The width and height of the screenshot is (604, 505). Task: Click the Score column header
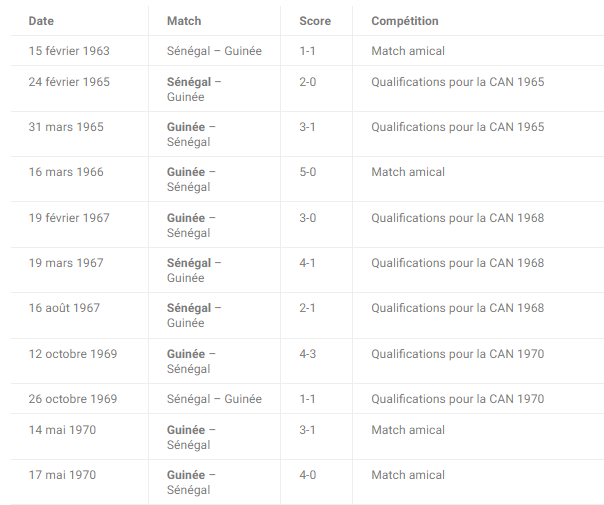pyautogui.click(x=315, y=21)
